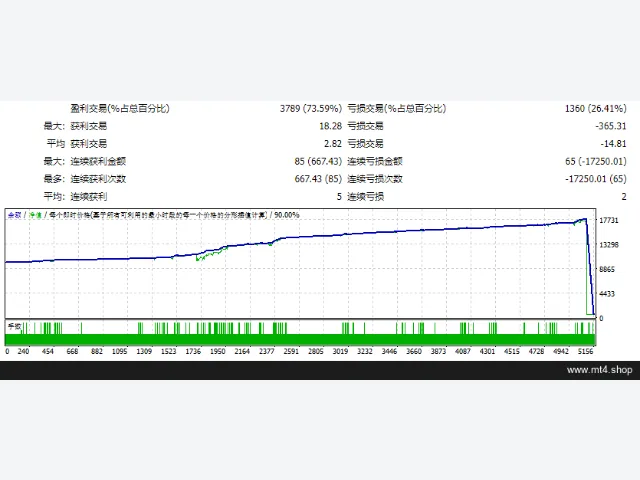Click x-axis tick '2377'
The height and width of the screenshot is (480, 640).
pos(267,351)
